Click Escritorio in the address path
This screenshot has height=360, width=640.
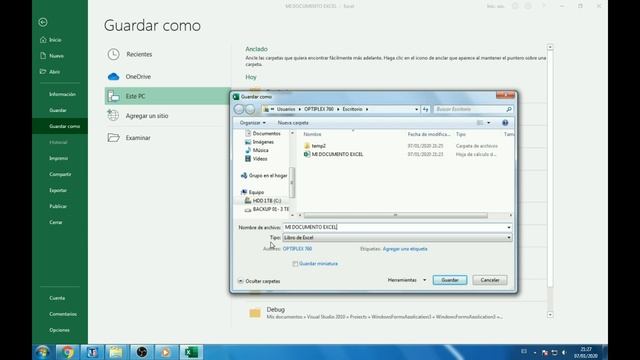pos(352,109)
